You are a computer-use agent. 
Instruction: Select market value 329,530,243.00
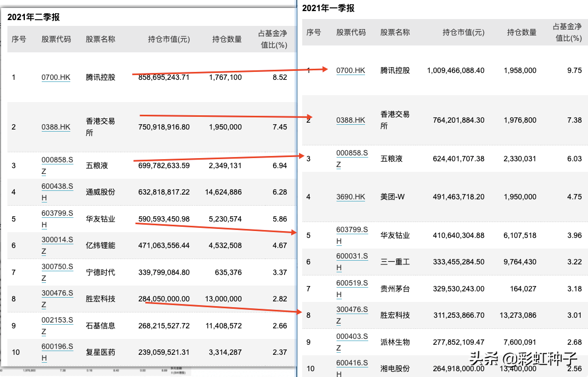click(x=459, y=289)
